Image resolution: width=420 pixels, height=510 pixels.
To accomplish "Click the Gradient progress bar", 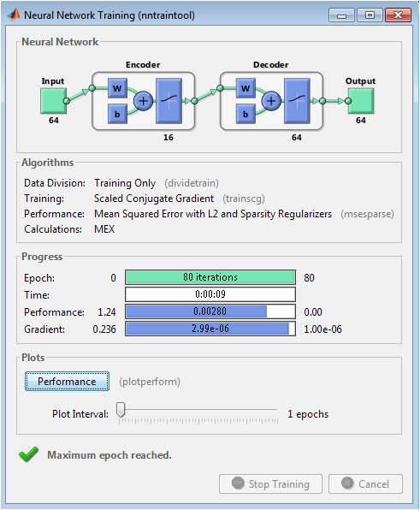I will click(210, 329).
